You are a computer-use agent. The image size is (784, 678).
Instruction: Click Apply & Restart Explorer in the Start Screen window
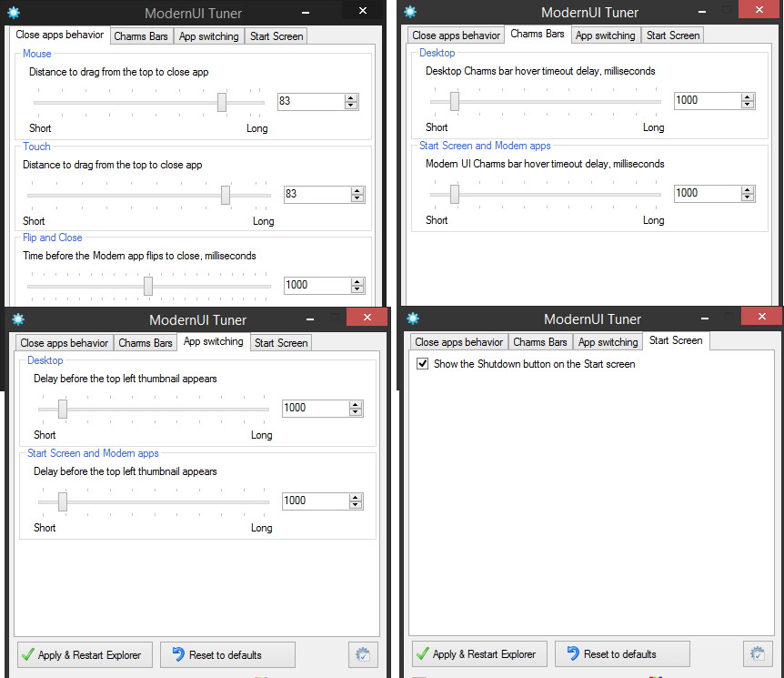(x=479, y=653)
